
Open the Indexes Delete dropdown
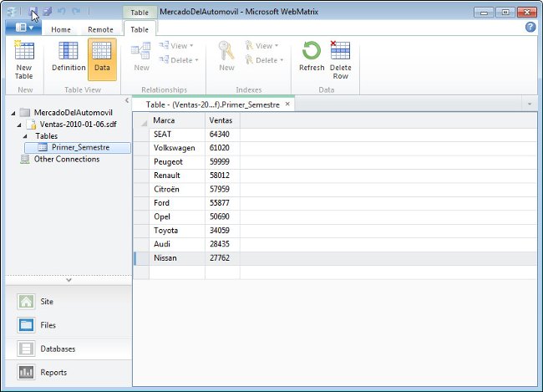tap(264, 60)
